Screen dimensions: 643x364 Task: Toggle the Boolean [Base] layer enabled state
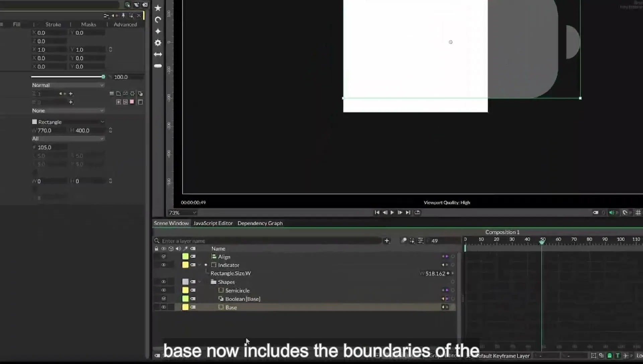pos(163,299)
